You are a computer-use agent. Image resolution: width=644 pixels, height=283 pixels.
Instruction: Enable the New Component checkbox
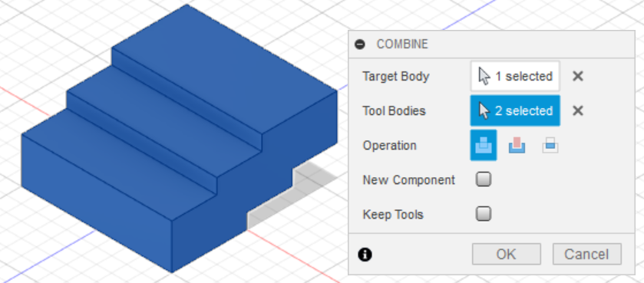[x=484, y=179]
